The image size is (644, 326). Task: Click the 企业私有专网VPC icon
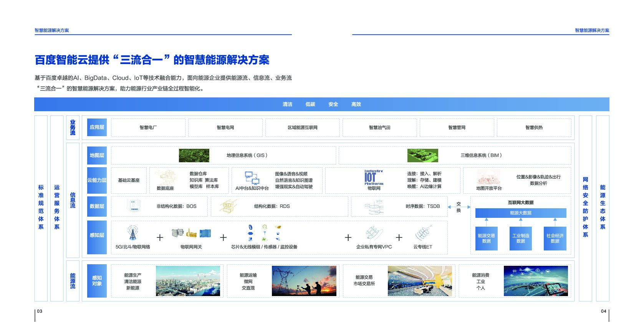tap(374, 233)
